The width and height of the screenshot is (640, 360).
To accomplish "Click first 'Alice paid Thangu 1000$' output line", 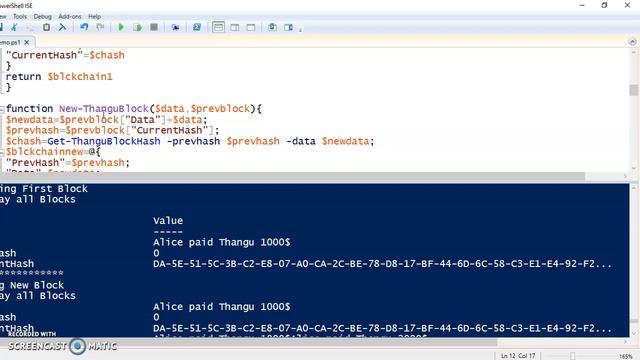I will 222,242.
